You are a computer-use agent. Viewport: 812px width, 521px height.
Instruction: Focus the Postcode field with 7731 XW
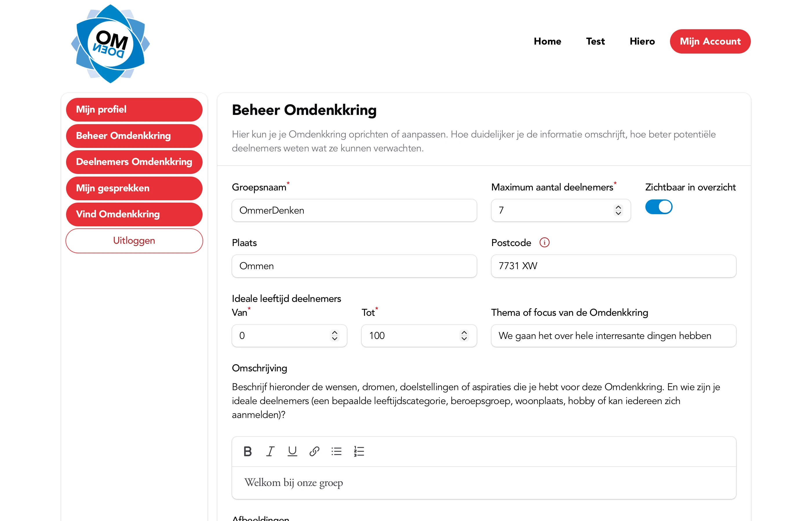[613, 266]
